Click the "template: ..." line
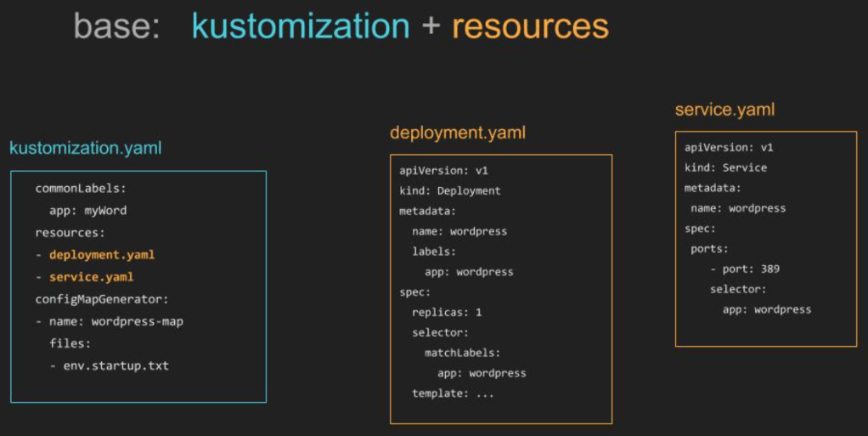Screen dimensions: 868x436 pyautogui.click(x=453, y=393)
